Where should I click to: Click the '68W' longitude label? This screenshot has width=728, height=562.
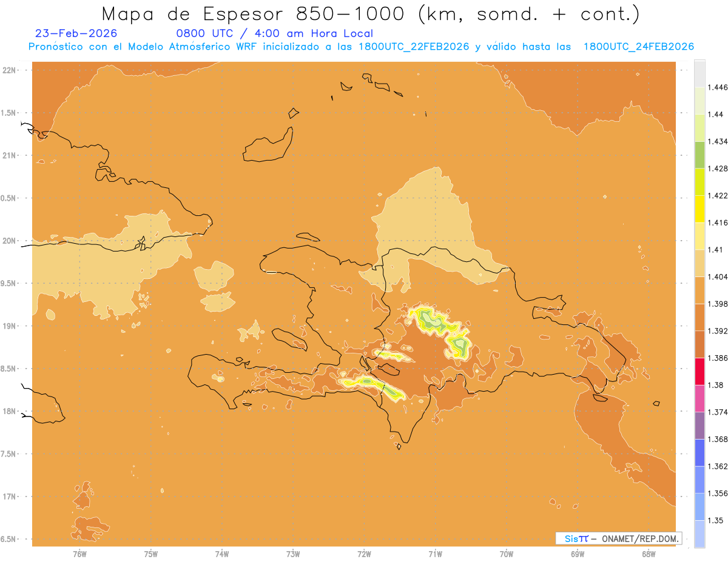click(649, 554)
